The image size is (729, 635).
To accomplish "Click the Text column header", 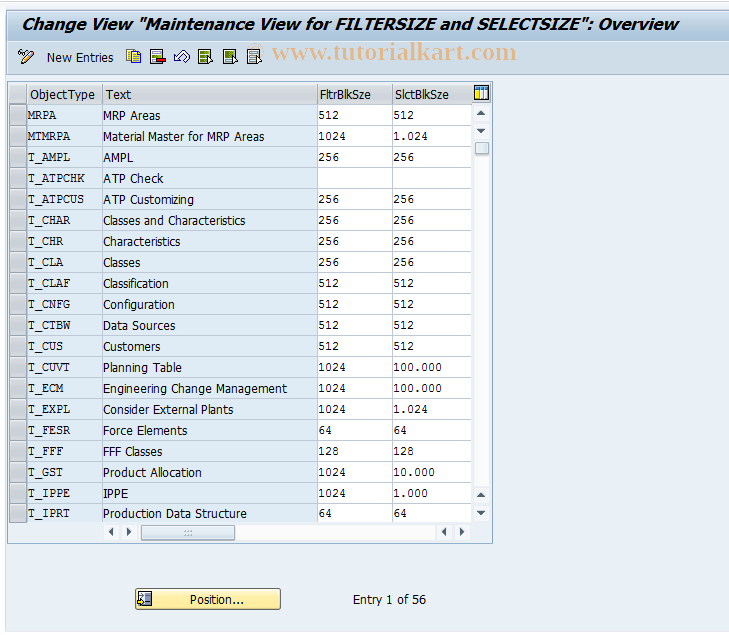I will pyautogui.click(x=210, y=94).
